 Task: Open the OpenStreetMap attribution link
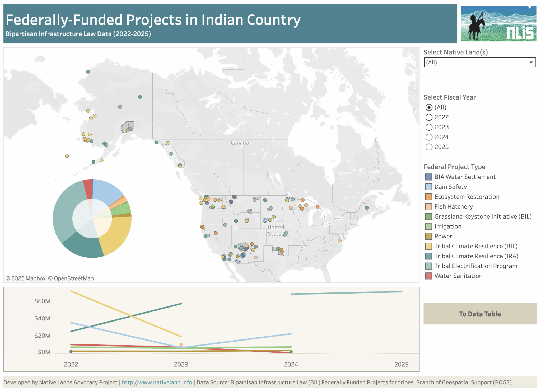pos(71,278)
